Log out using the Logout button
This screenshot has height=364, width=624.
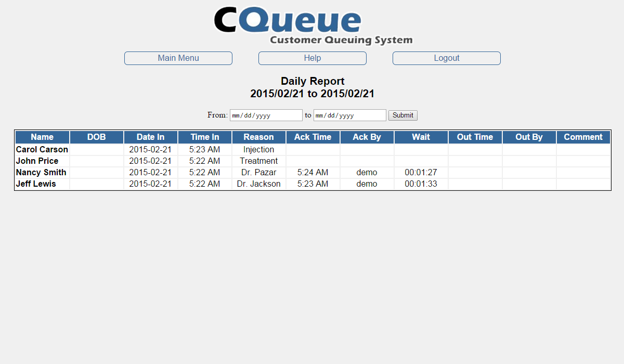(x=447, y=58)
